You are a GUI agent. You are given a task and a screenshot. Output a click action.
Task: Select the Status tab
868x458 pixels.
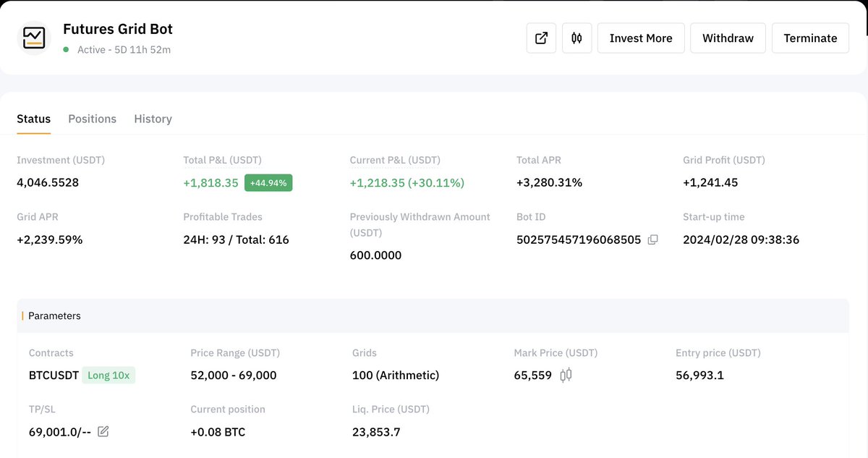33,118
